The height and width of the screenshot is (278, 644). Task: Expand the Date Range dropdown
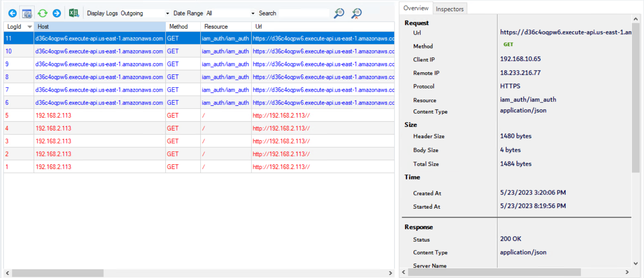point(253,14)
